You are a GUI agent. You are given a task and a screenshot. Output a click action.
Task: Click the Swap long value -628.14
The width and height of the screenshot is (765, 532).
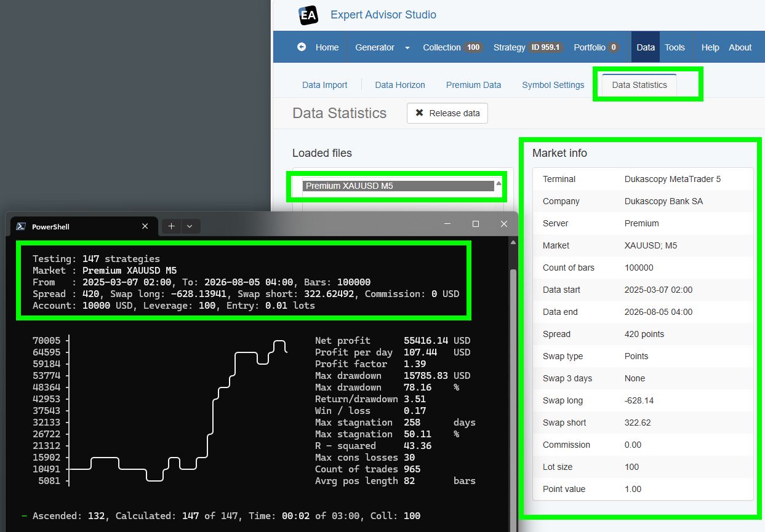639,400
